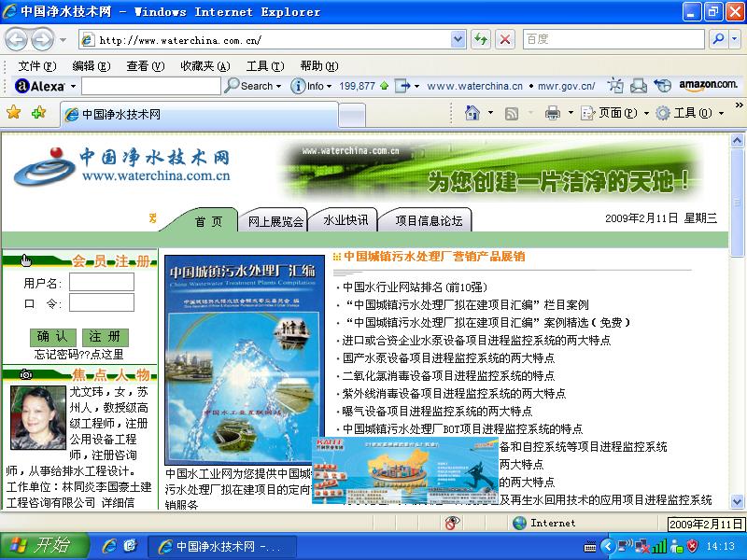This screenshot has width=747, height=560.
Task: Go forward with the browser Forward arrow
Action: tap(42, 39)
